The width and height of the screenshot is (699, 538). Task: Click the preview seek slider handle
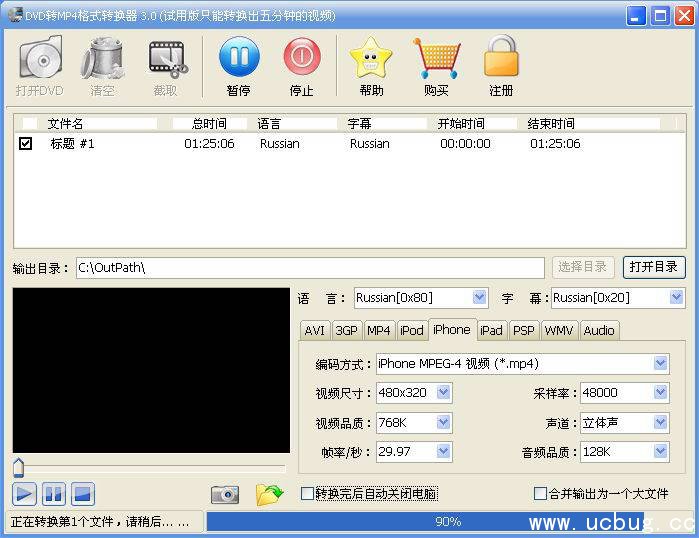coord(18,468)
